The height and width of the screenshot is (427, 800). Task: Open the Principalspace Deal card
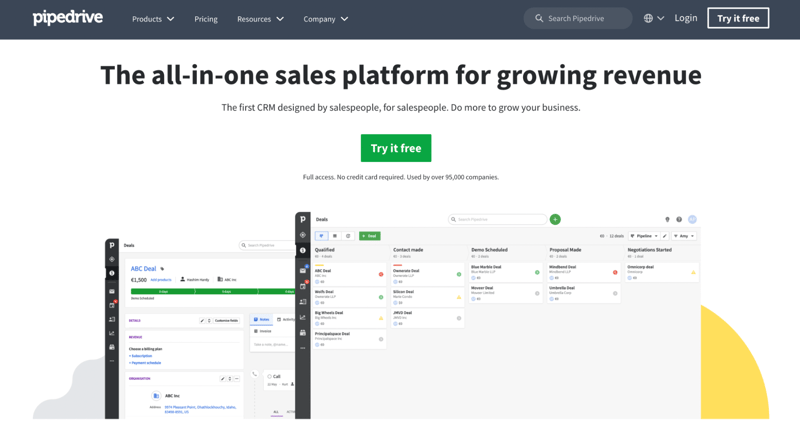coord(349,339)
